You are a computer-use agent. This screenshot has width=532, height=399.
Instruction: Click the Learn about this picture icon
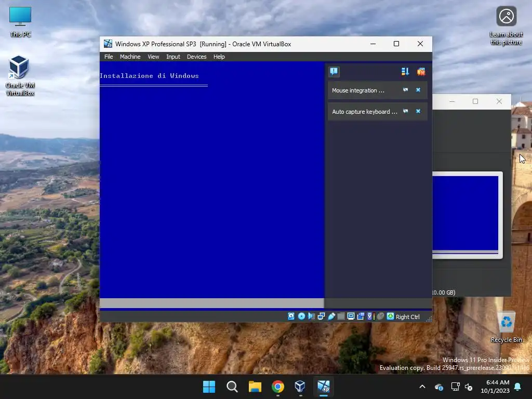coord(506,26)
